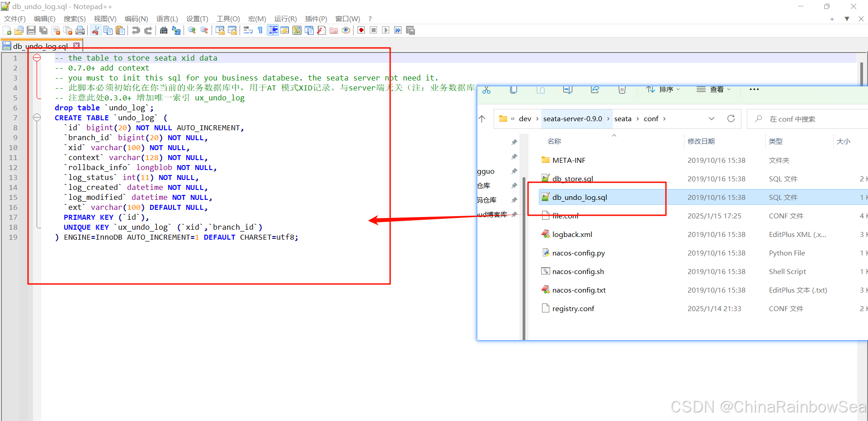Screen dimensions: 868x421
Task: Refresh the conf folder view
Action: coord(731,118)
